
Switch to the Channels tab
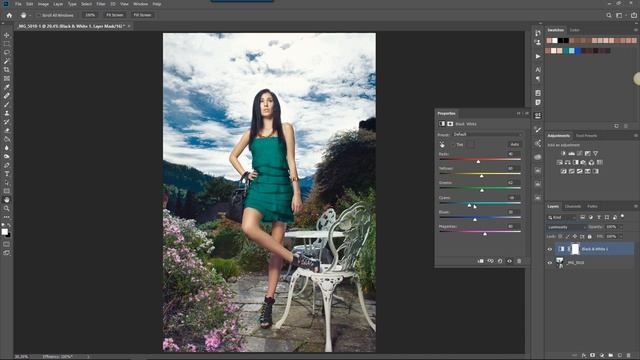[x=573, y=207]
